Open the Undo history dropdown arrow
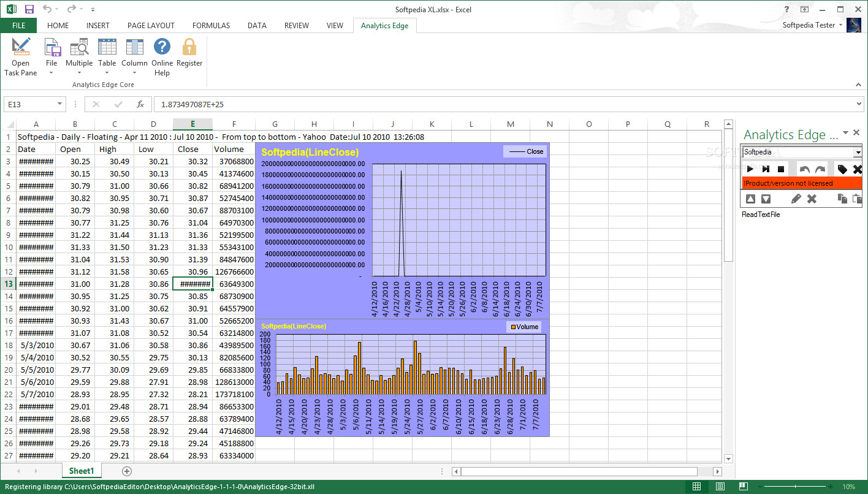Image resolution: width=868 pixels, height=494 pixels. pos(57,10)
